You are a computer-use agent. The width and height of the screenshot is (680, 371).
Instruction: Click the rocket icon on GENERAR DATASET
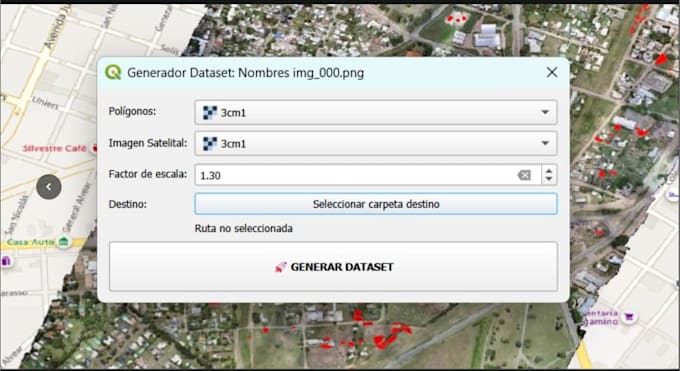point(281,267)
